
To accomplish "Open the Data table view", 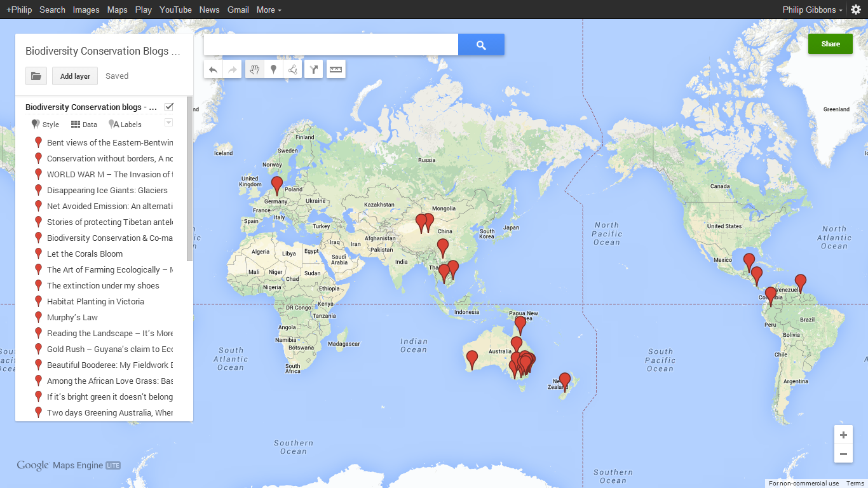I will point(84,125).
